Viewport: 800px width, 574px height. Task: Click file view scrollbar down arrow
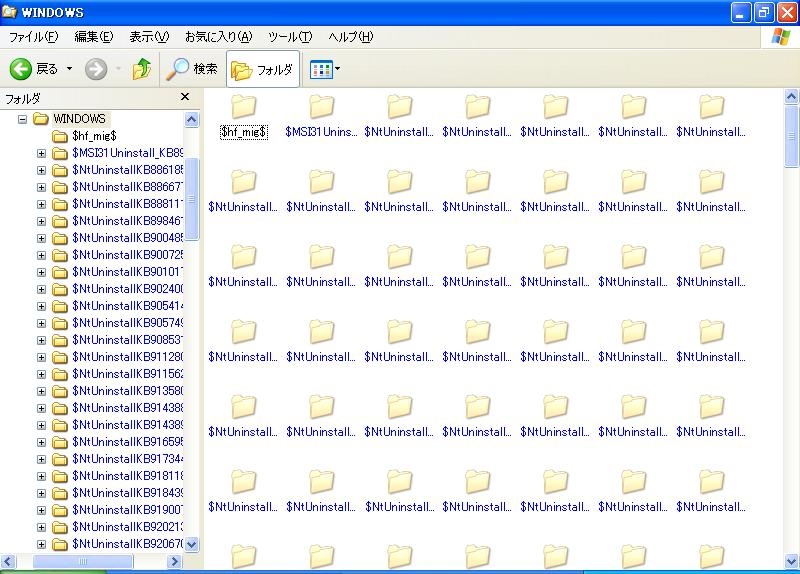coord(791,562)
